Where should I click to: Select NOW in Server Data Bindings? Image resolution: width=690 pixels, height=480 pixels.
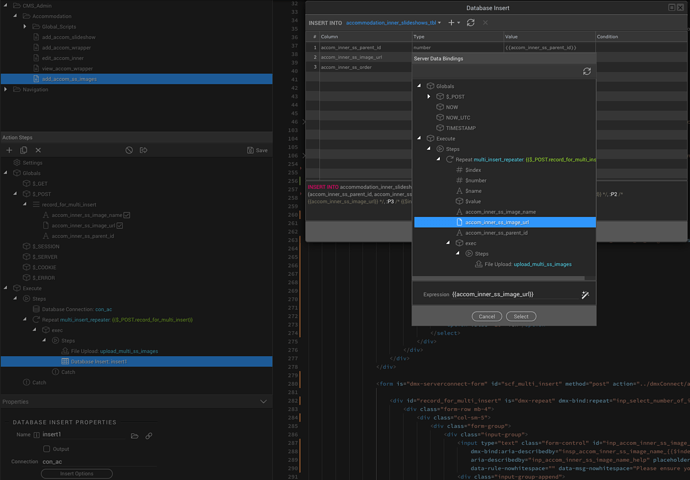[x=447, y=107]
